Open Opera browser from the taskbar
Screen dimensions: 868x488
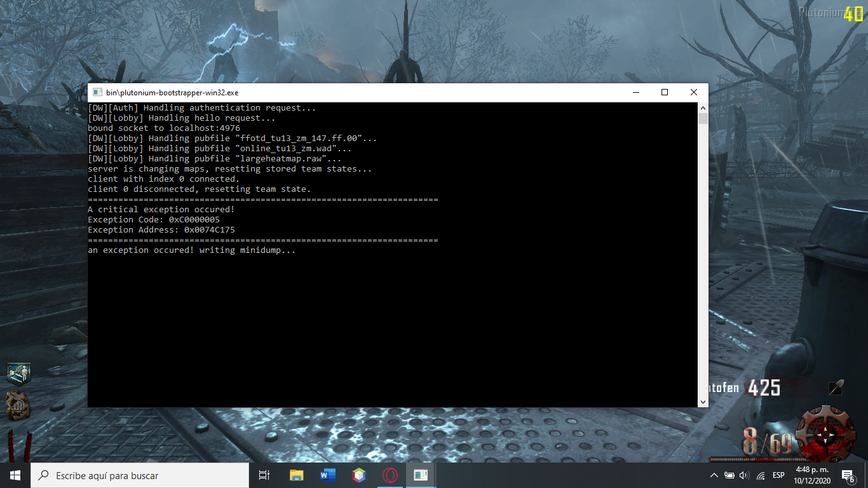[390, 475]
